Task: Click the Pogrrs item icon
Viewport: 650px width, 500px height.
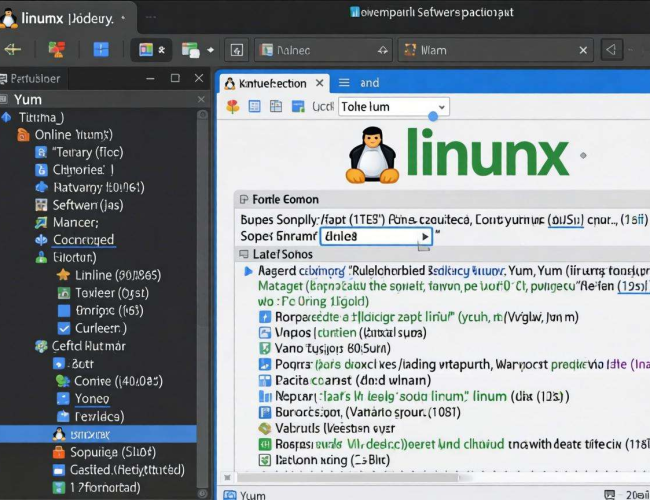Action: [264, 364]
